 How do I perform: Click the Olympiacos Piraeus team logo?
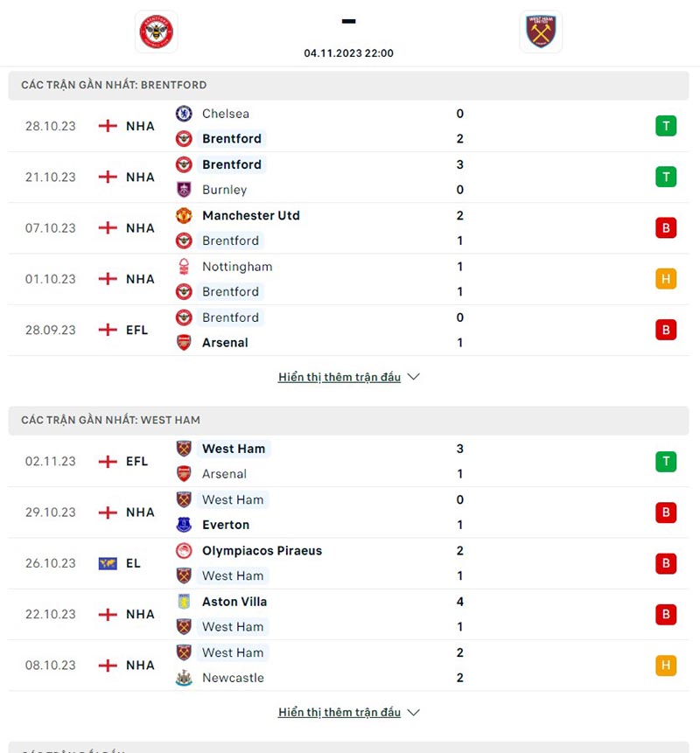point(184,551)
